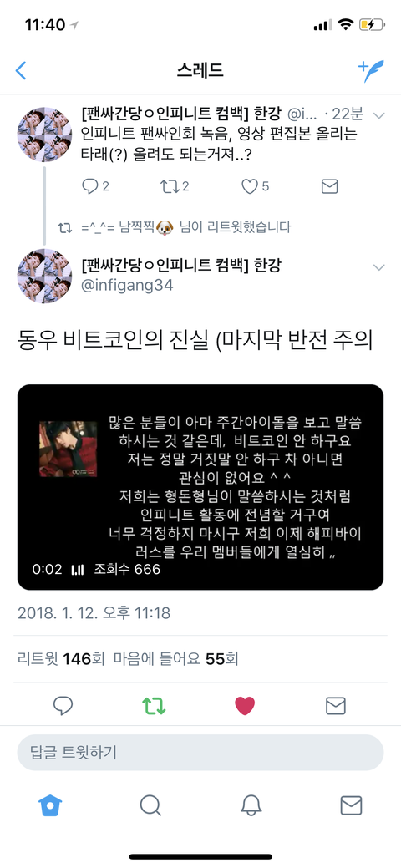The height and width of the screenshot is (868, 401).
Task: Like the first tweet with 5 hearts
Action: [x=256, y=186]
